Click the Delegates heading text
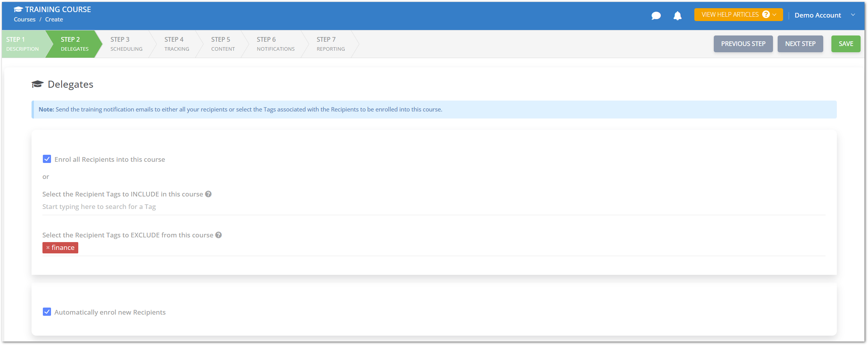The height and width of the screenshot is (345, 868). [70, 85]
